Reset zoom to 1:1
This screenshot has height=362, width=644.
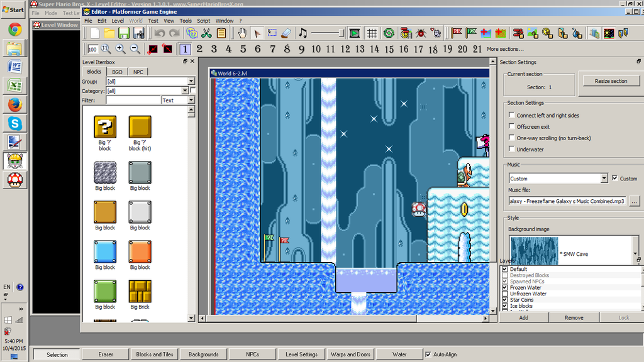[106, 49]
